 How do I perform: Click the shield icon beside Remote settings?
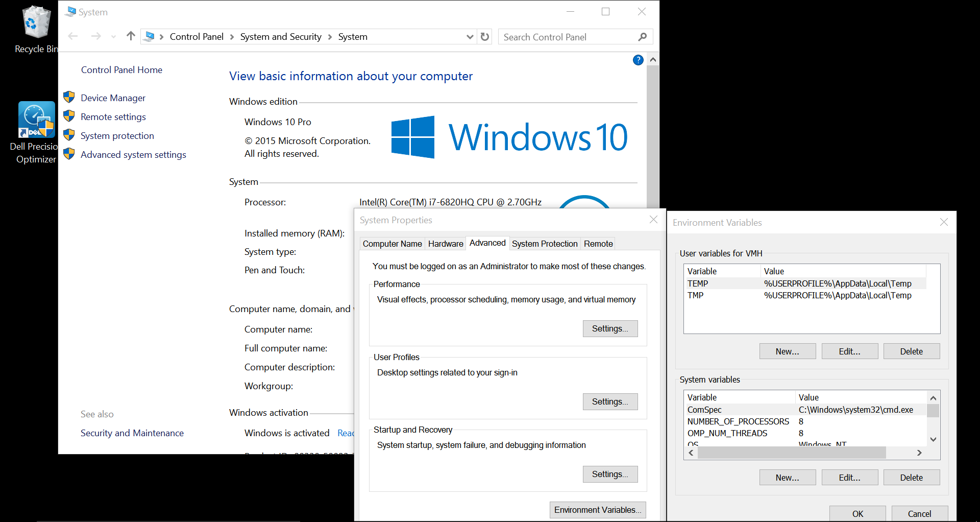pyautogui.click(x=69, y=116)
